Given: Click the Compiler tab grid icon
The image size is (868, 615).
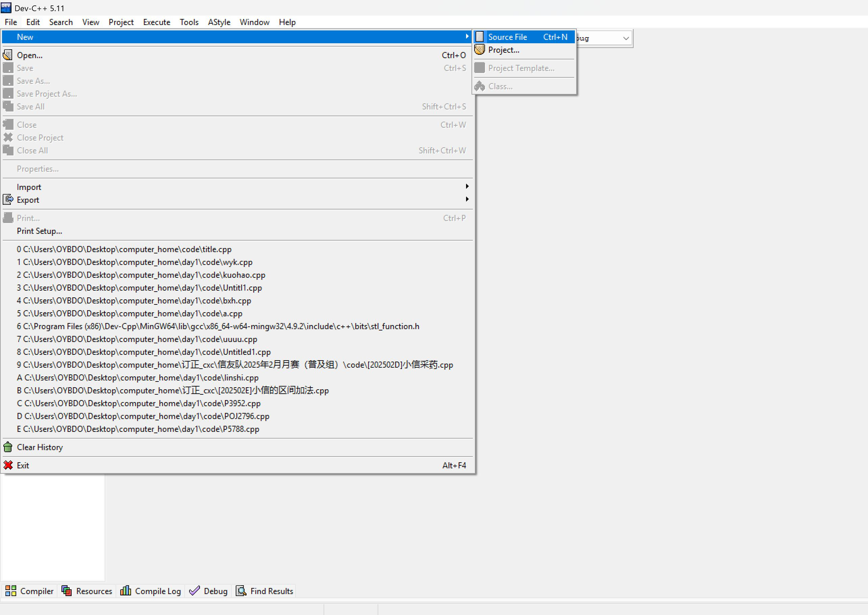Looking at the screenshot, I should tap(10, 591).
